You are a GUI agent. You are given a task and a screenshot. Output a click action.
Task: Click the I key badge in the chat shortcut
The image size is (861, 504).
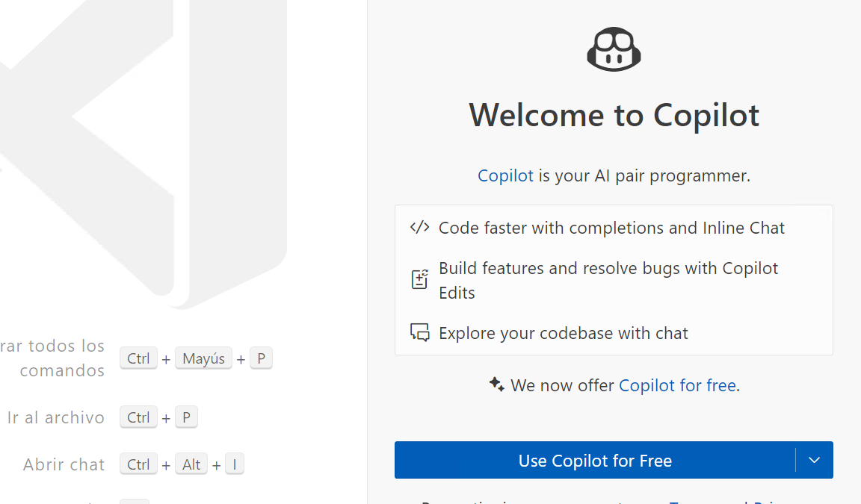click(235, 464)
